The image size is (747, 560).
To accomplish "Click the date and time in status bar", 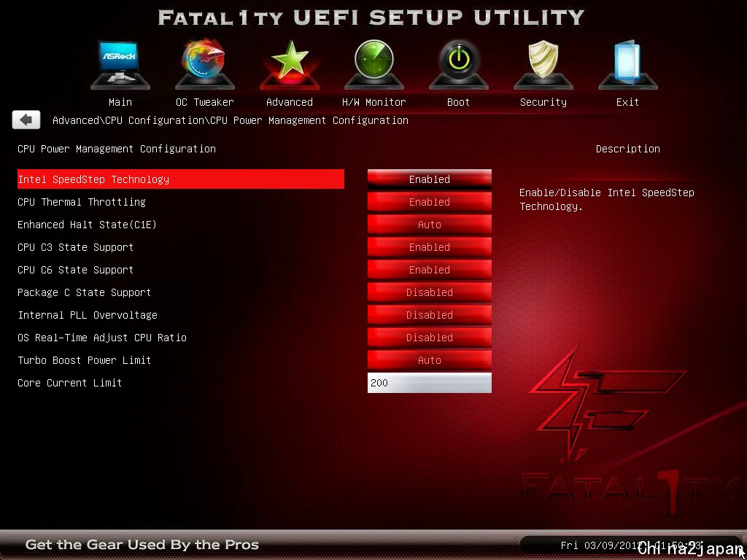I will click(631, 545).
